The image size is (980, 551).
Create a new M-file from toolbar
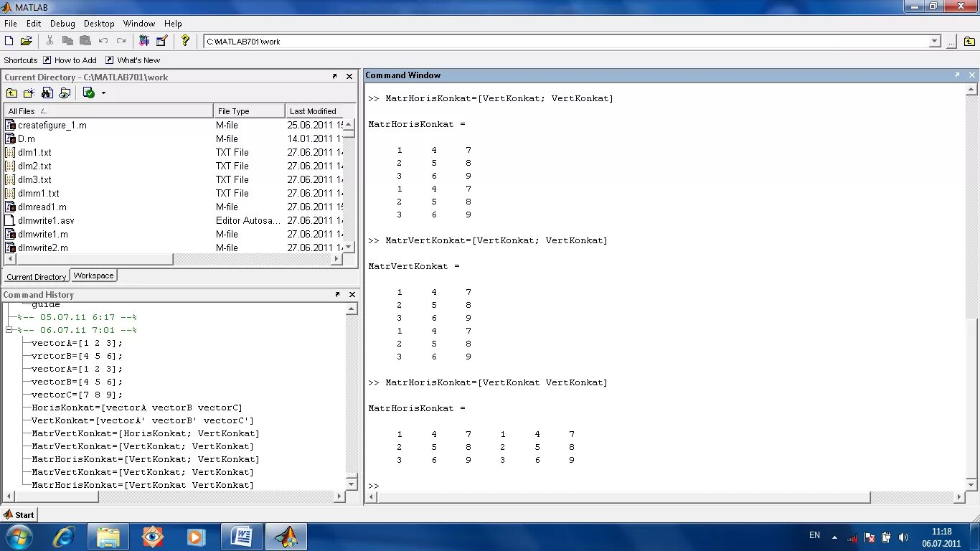coord(9,41)
